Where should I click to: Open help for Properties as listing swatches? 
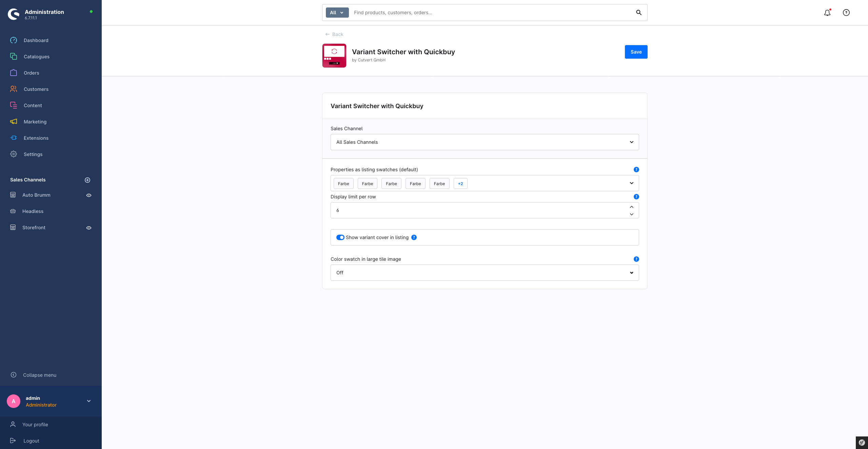(x=636, y=170)
